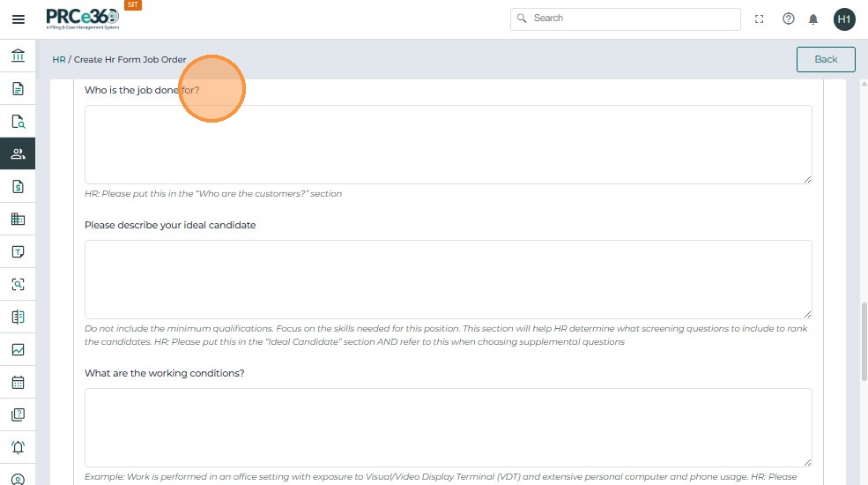This screenshot has height=485, width=868.
Task: Open the chart report sidebar icon
Action: 18,349
